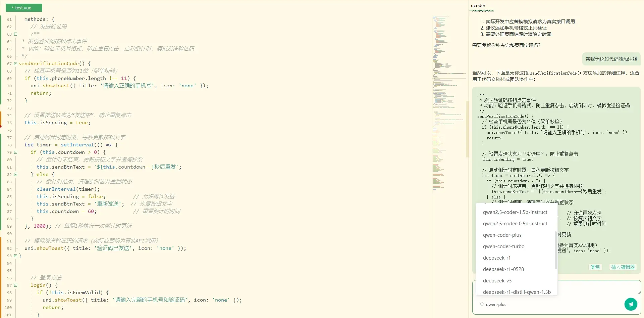Choose qwen-coder-turbo from the list
The image size is (644, 318).
[503, 246]
